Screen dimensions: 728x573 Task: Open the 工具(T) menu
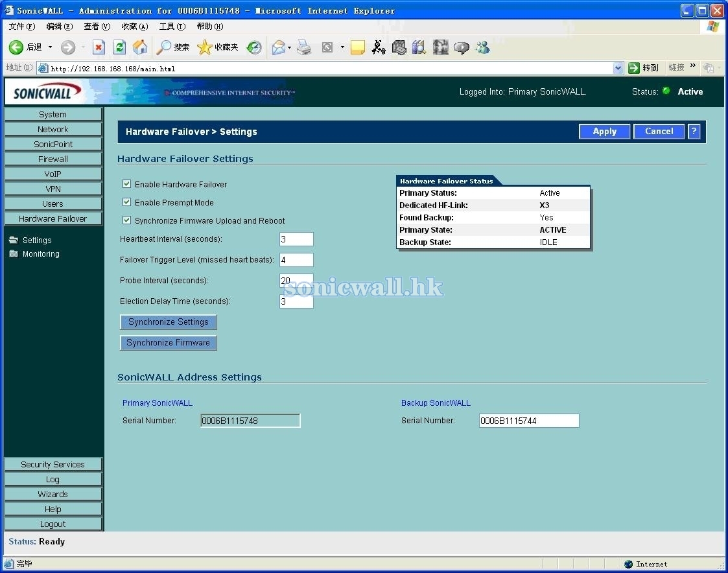172,27
